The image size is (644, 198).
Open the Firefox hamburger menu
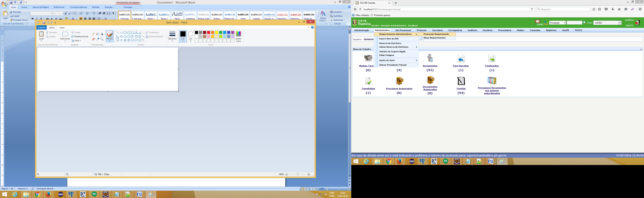[x=640, y=9]
